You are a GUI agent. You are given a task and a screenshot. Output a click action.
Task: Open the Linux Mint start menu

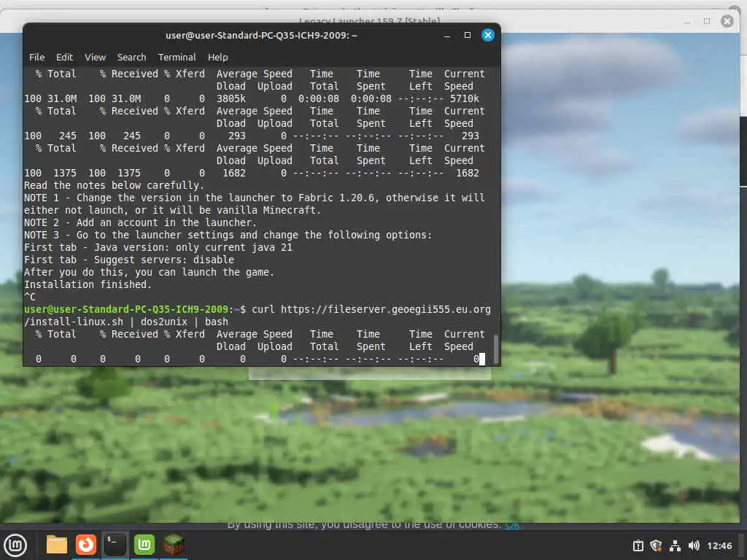click(15, 545)
